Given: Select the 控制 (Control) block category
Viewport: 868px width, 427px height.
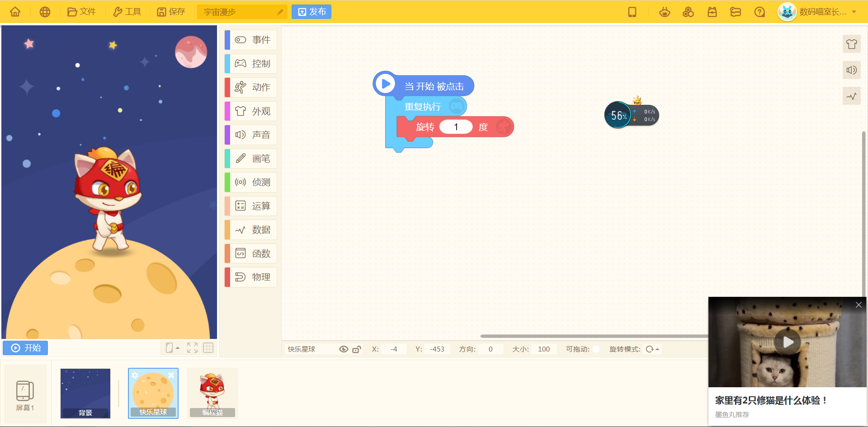Looking at the screenshot, I should [251, 64].
